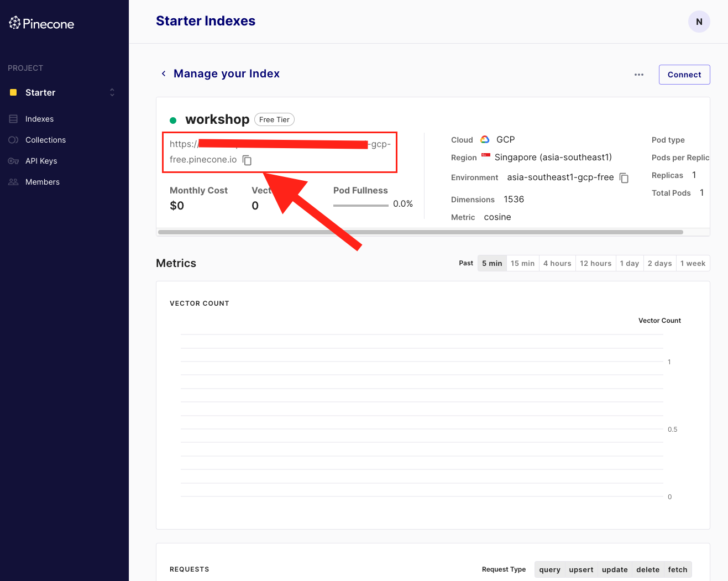Click the Members people icon
Viewport: 728px width, 581px height.
[x=13, y=182]
